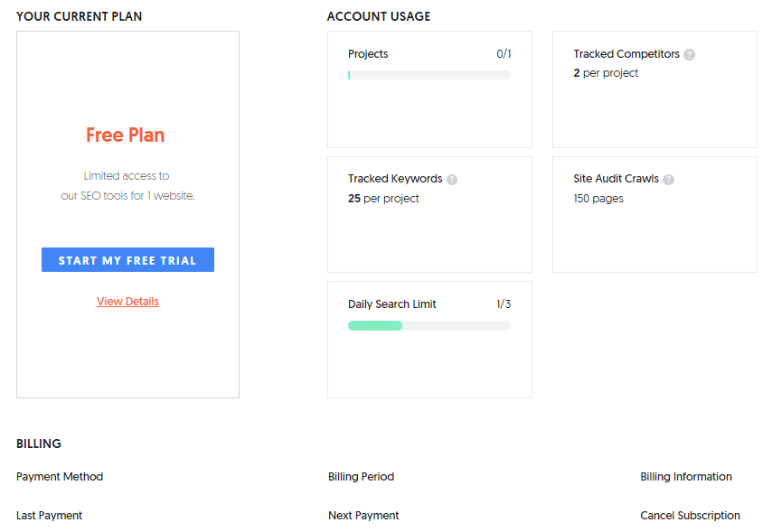The width and height of the screenshot is (772, 532).
Task: Click the Last Payment label
Action: pos(49,516)
